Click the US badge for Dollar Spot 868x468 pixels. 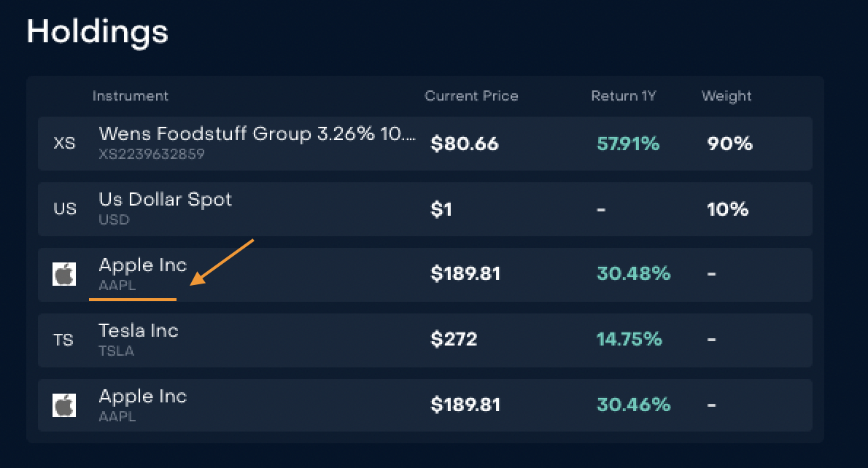click(64, 209)
